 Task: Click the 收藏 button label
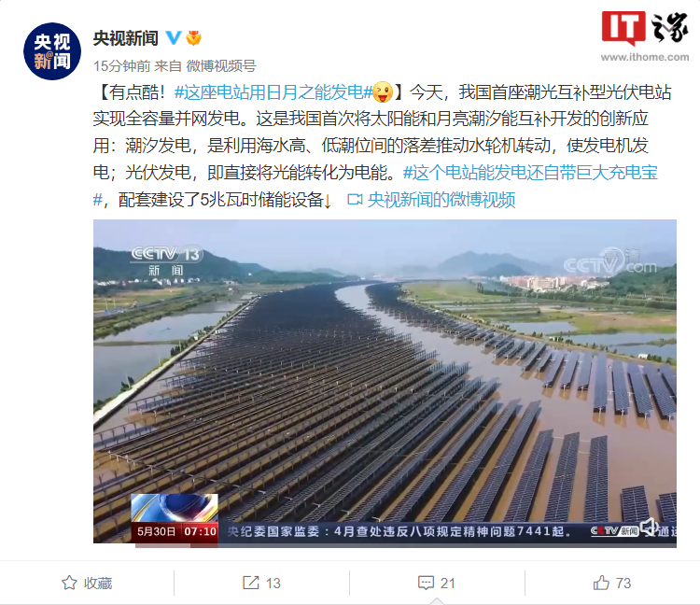point(98,583)
